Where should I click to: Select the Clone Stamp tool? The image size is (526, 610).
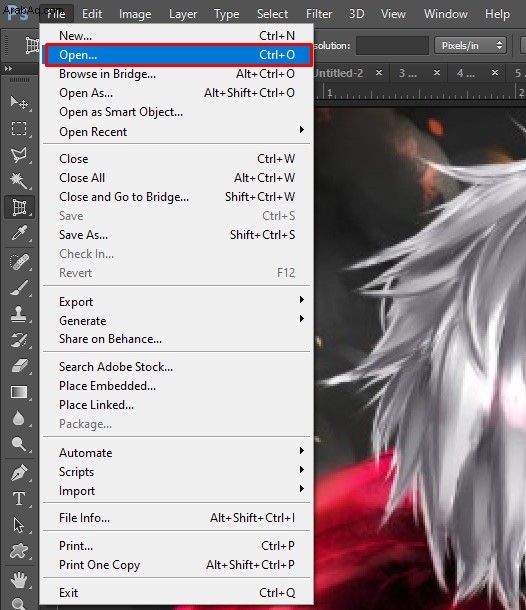pos(19,314)
